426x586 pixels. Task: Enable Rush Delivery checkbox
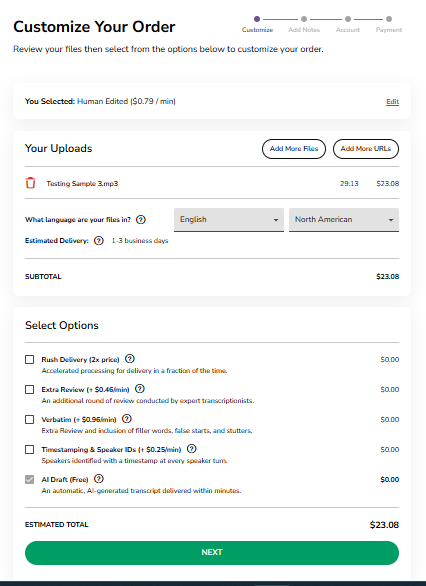click(30, 360)
